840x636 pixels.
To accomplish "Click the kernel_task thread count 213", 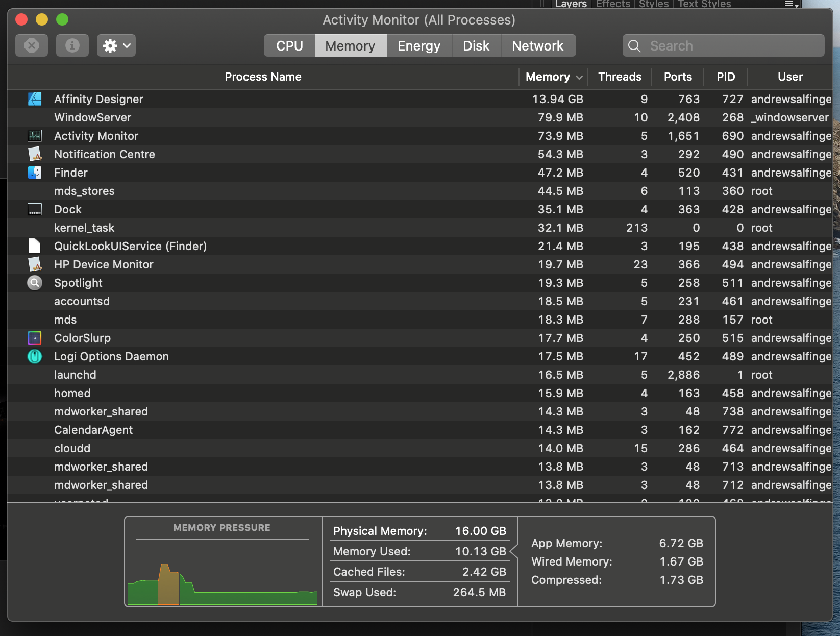I will point(637,228).
